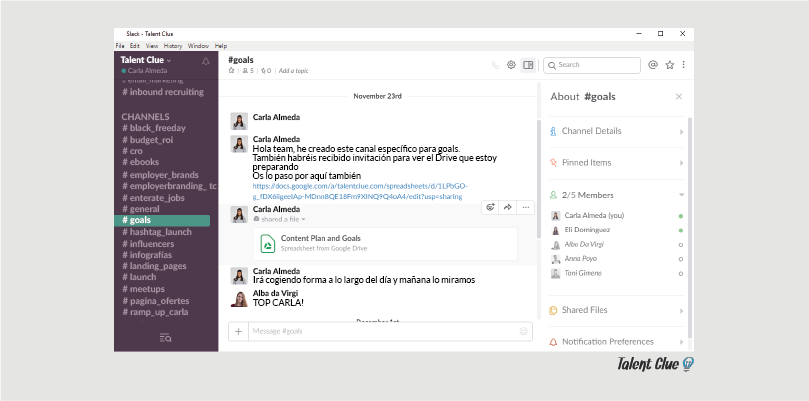Open the Edit menu
Viewport: 809px width, 401px height.
pos(135,46)
